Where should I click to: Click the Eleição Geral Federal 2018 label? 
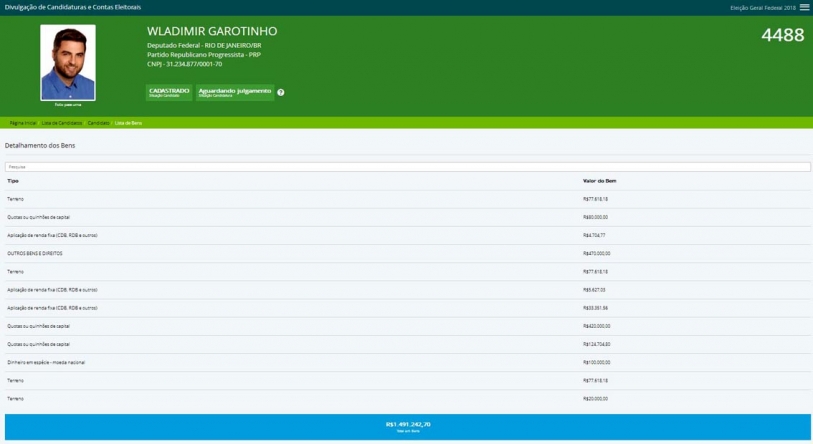(764, 7)
